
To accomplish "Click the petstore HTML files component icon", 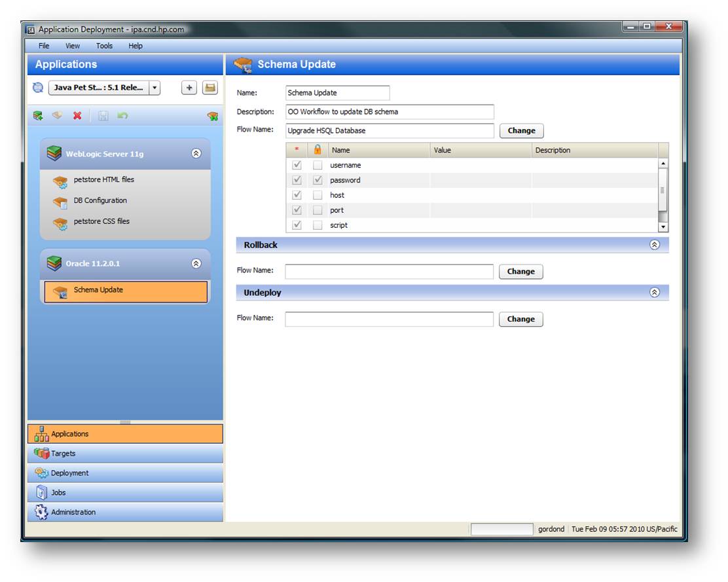I will pos(60,182).
